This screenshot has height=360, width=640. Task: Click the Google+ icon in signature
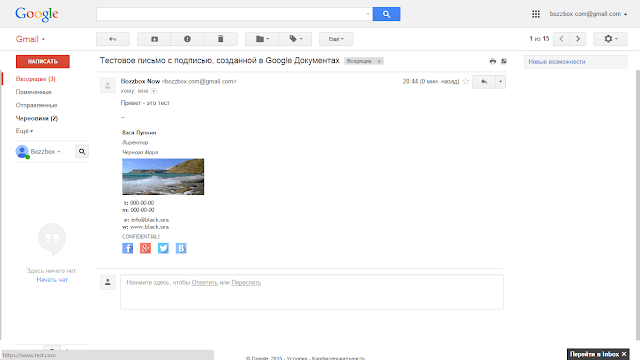click(145, 248)
